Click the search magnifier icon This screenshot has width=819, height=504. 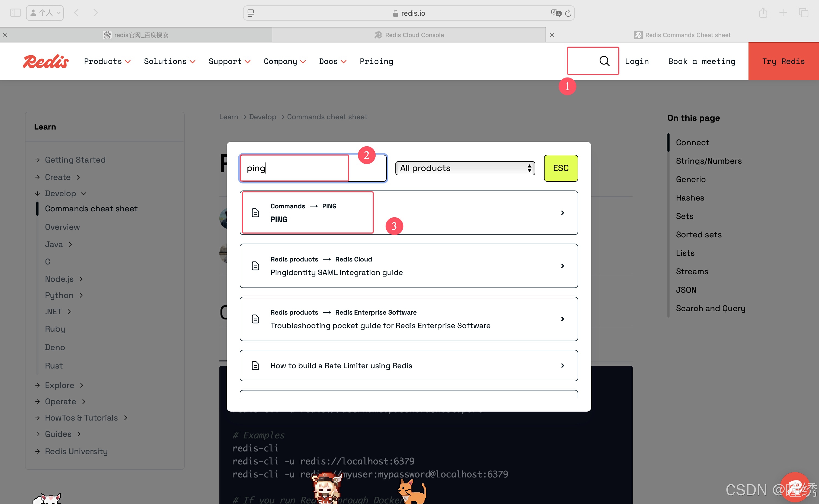point(604,61)
